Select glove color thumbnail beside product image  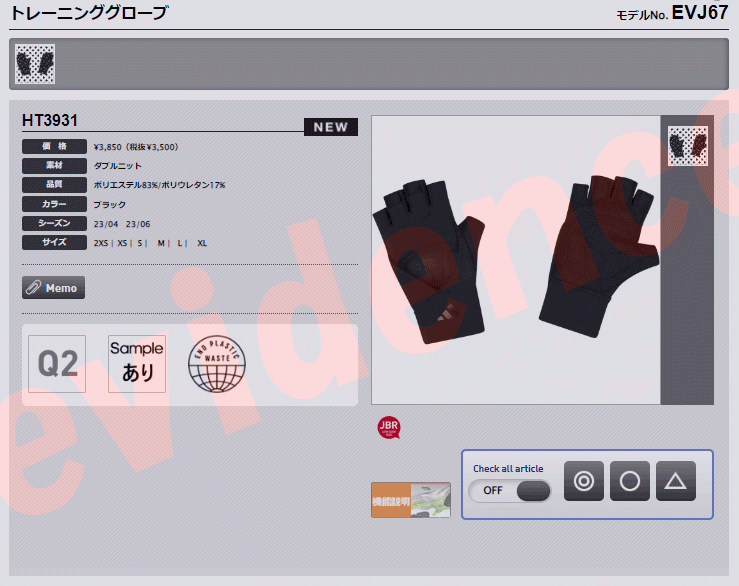click(x=687, y=146)
